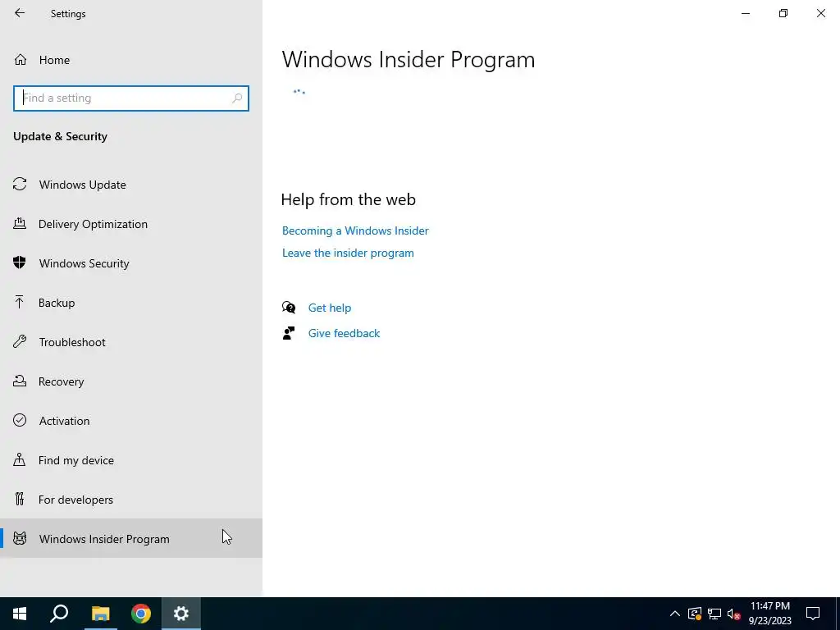The image size is (840, 630).
Task: Click the Activation checkmark icon
Action: point(20,420)
